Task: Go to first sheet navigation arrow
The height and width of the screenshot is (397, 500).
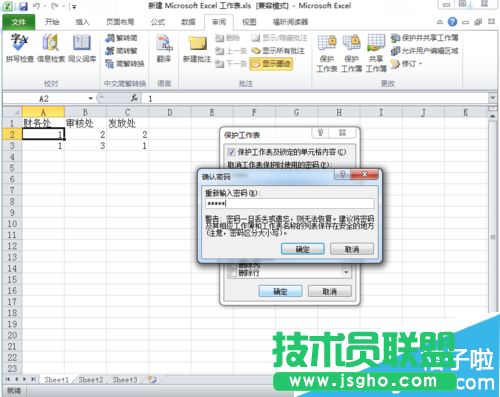Action: click(8, 379)
